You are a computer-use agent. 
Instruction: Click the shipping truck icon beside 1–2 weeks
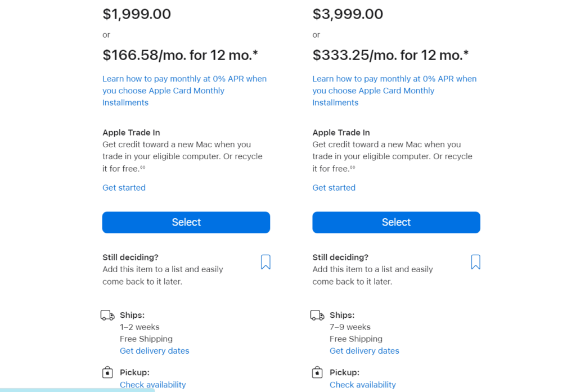click(x=107, y=316)
